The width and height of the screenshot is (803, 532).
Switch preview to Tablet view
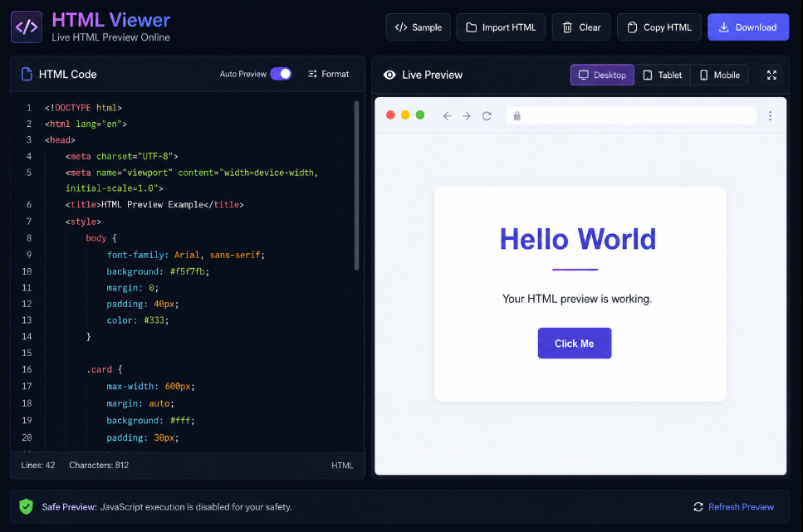point(662,75)
